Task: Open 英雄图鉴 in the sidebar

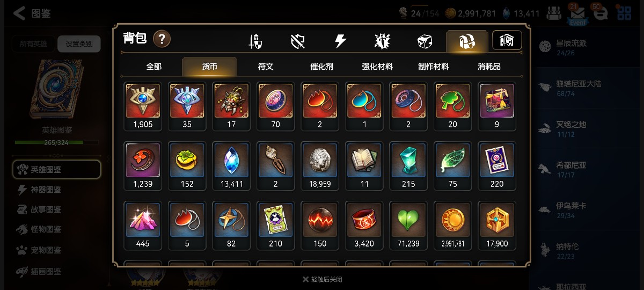Action: 56,169
